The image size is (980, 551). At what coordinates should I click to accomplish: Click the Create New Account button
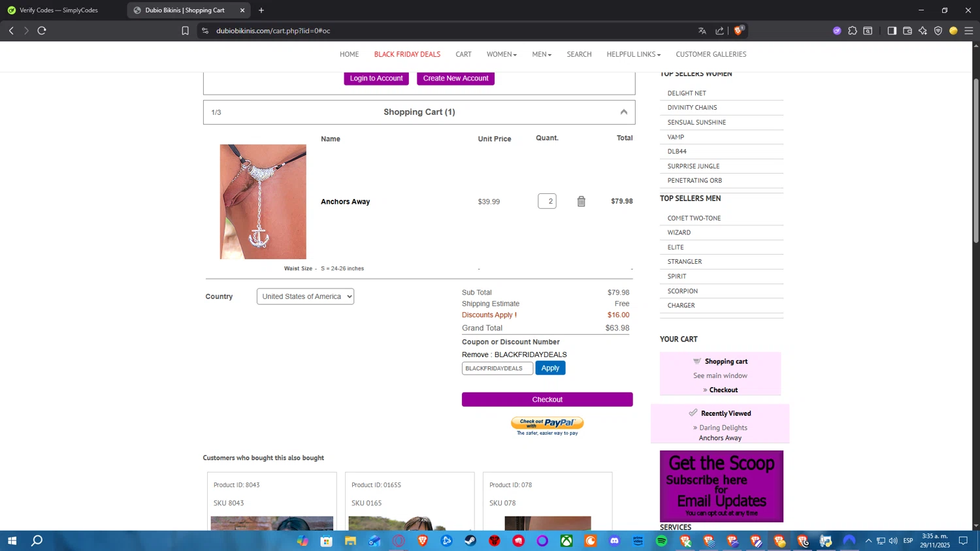click(455, 78)
